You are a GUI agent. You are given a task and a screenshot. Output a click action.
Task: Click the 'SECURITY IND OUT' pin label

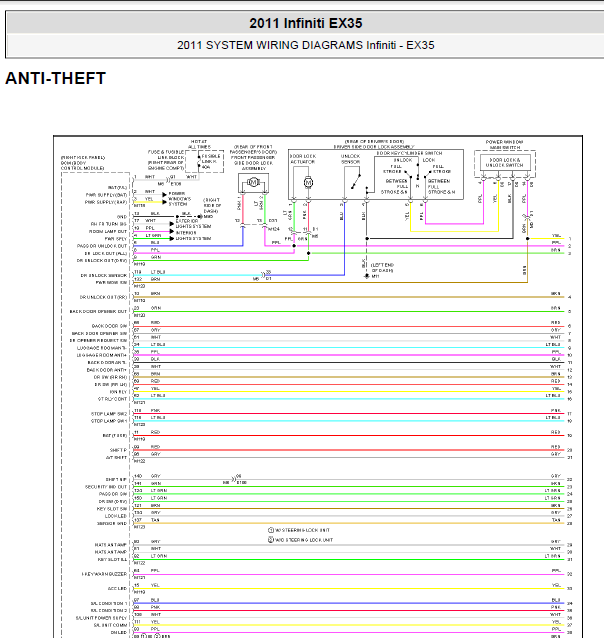click(106, 487)
